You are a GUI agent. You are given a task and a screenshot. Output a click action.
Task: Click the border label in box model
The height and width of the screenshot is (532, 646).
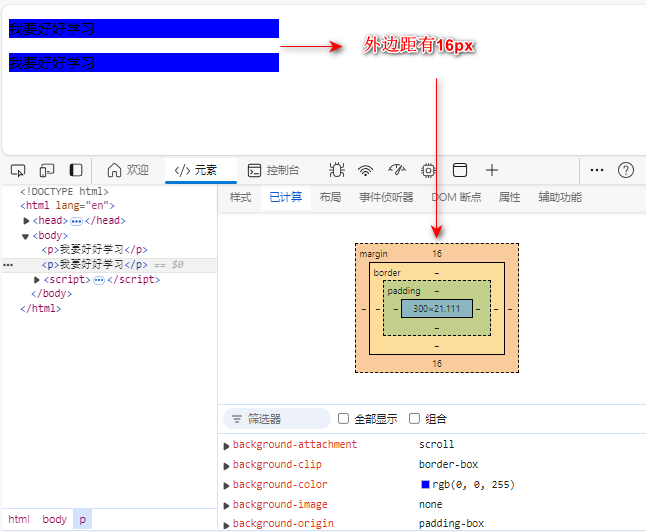pyautogui.click(x=387, y=273)
